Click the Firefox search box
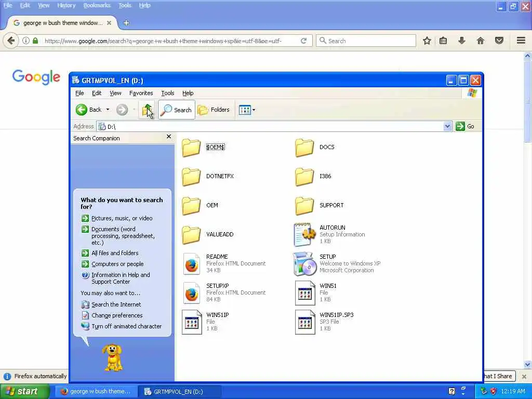This screenshot has width=532, height=399. [x=366, y=41]
